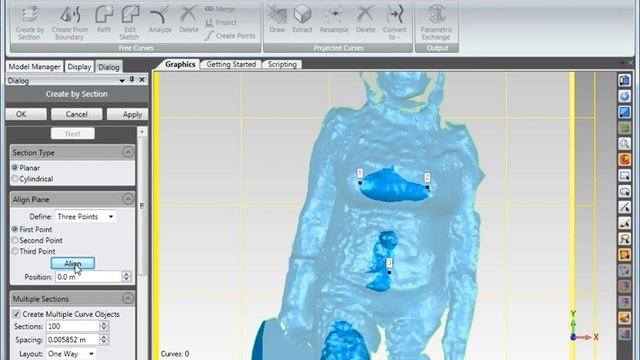
Task: Collapse the Align Plane group
Action: 128,199
